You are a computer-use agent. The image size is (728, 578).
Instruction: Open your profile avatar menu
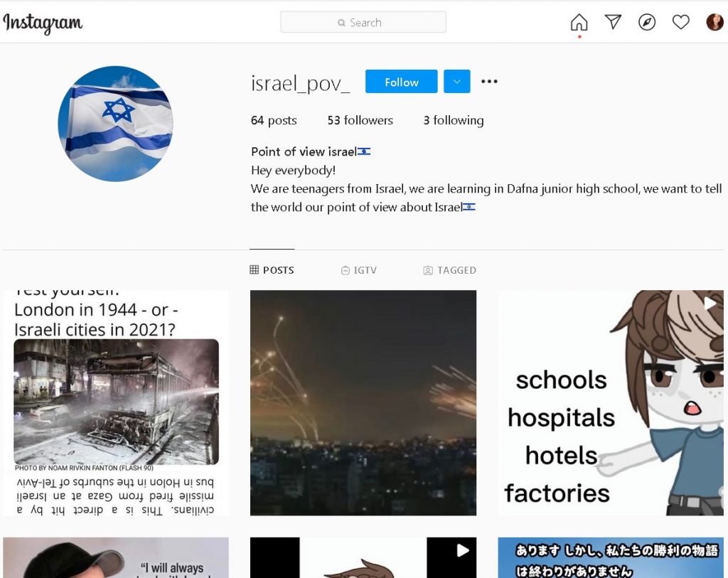click(x=714, y=22)
